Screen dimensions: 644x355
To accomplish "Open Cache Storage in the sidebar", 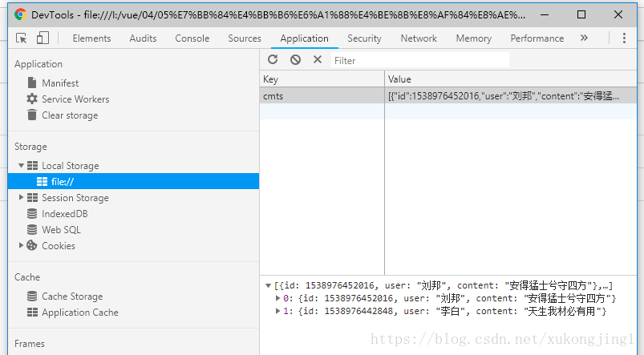I will click(72, 297).
